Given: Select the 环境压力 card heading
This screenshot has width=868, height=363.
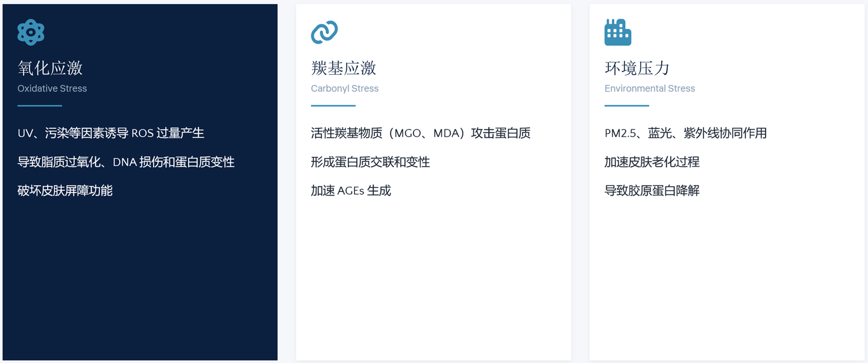Looking at the screenshot, I should point(637,68).
